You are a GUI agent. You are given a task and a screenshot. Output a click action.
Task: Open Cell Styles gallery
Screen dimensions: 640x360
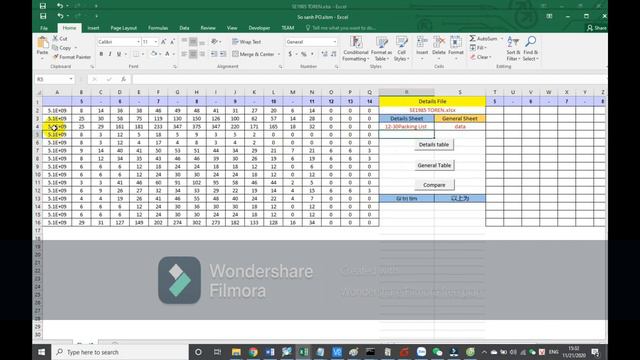(402, 49)
